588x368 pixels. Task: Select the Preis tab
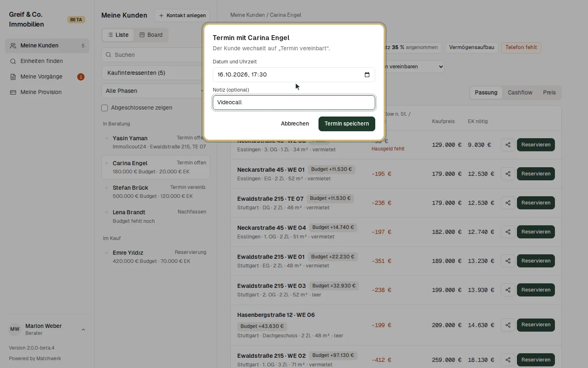549,93
